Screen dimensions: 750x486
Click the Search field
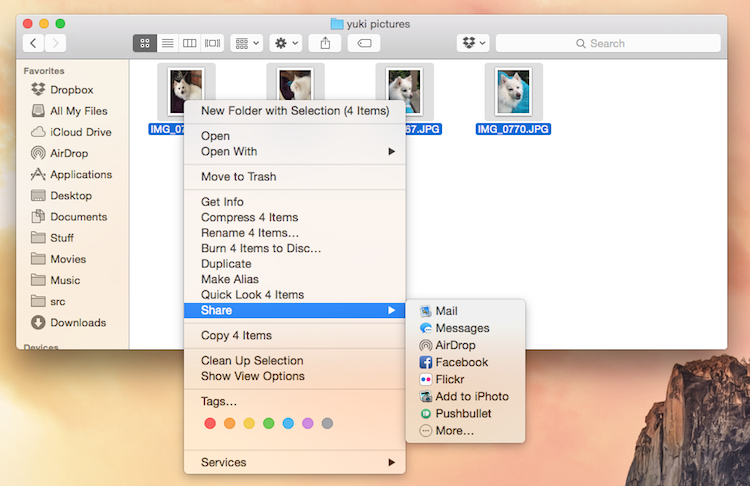[x=608, y=43]
